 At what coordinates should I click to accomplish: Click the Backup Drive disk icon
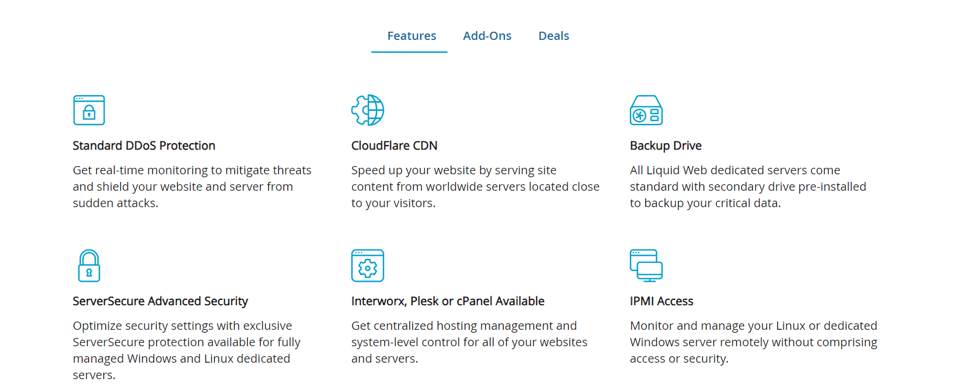coord(646,110)
